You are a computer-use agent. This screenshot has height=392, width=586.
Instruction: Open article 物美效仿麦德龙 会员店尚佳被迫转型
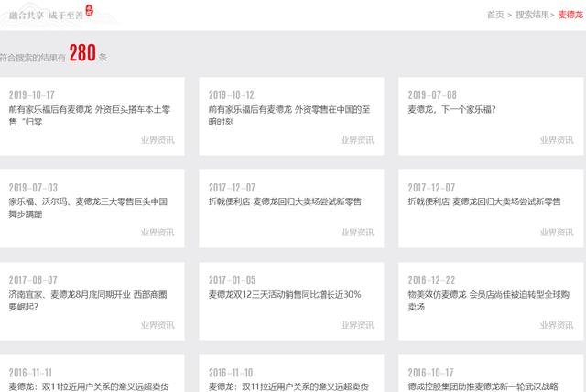coord(488,300)
